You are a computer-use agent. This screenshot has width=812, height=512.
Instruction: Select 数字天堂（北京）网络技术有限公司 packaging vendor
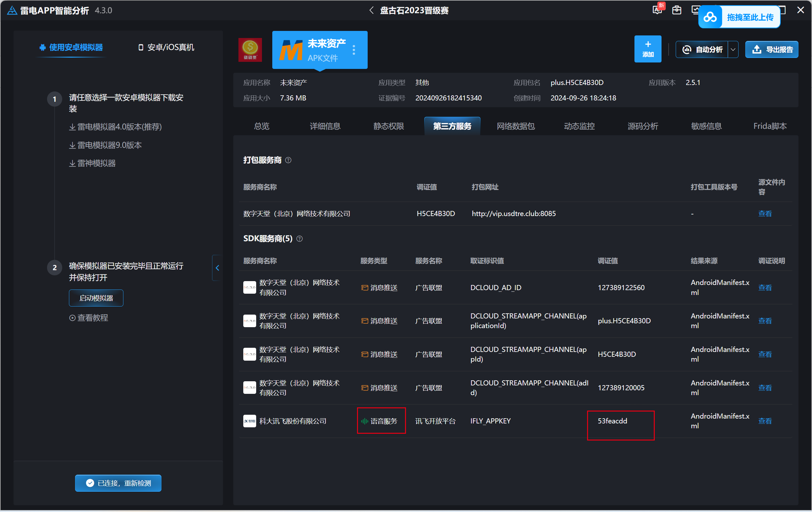[296, 213]
